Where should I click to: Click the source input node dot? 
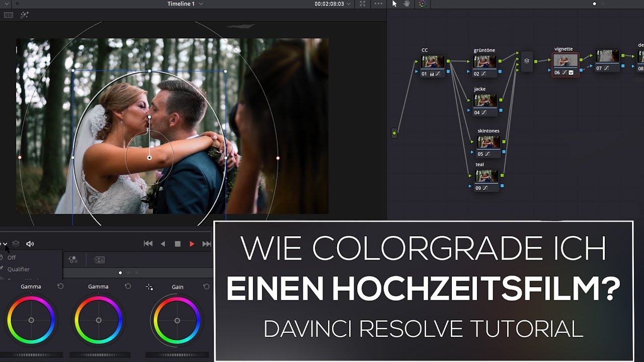point(394,133)
